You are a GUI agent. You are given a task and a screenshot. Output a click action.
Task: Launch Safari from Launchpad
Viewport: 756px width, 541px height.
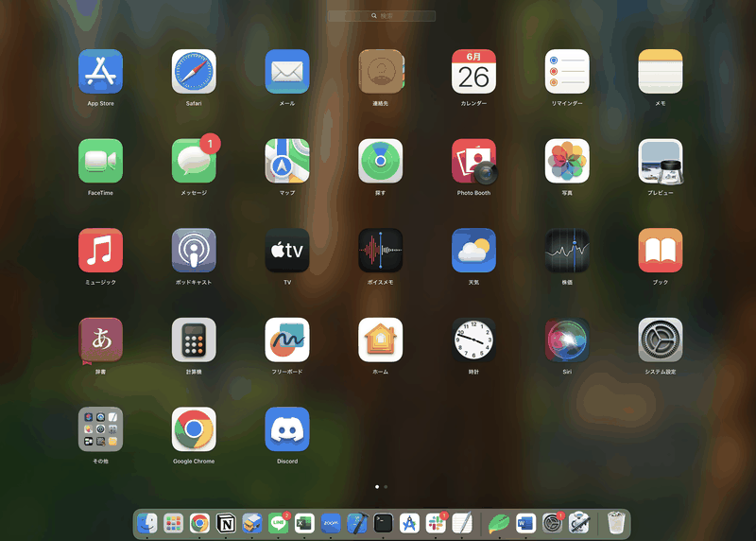pyautogui.click(x=194, y=72)
